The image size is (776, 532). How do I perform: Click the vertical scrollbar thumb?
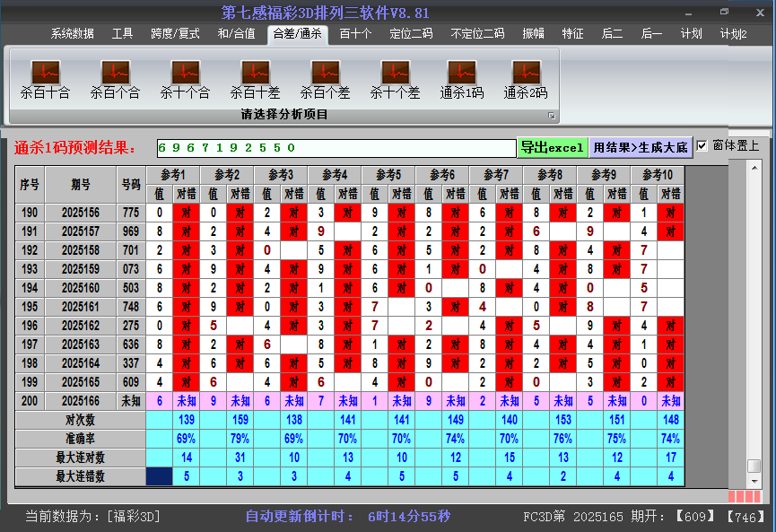pyautogui.click(x=754, y=467)
